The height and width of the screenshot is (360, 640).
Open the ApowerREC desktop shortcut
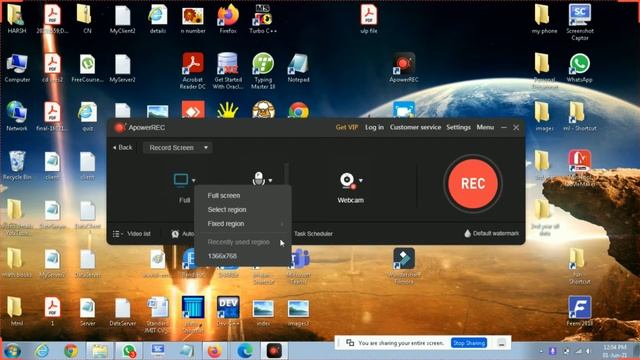[404, 68]
